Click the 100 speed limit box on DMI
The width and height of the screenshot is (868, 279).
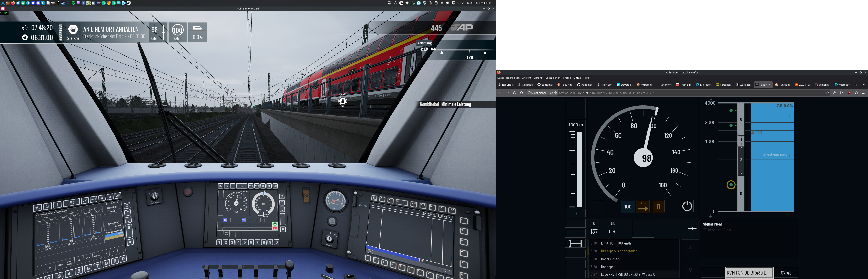click(x=628, y=206)
